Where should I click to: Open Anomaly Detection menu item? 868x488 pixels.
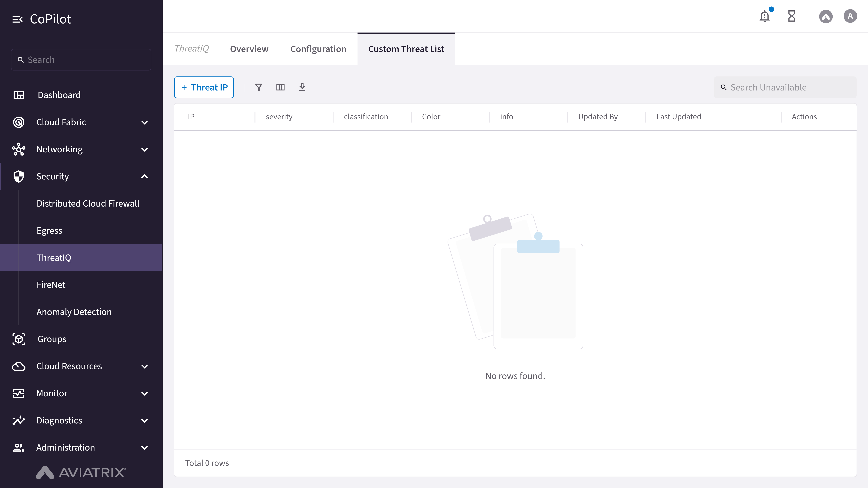click(74, 312)
